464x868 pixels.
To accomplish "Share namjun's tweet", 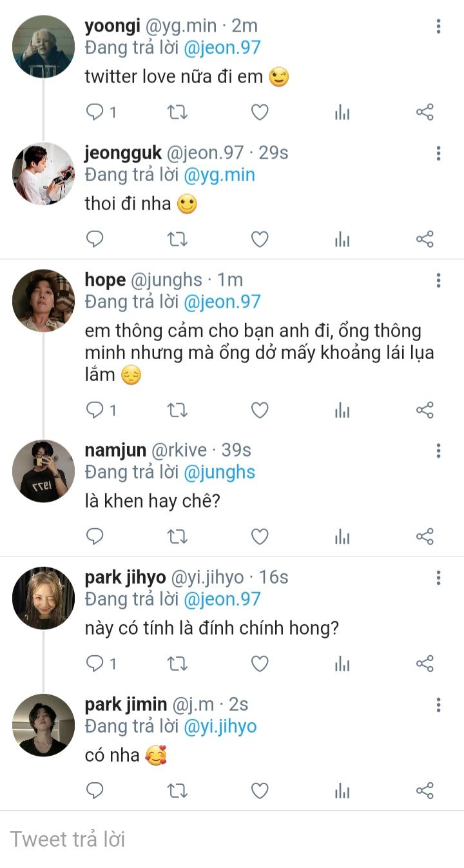I will [425, 537].
